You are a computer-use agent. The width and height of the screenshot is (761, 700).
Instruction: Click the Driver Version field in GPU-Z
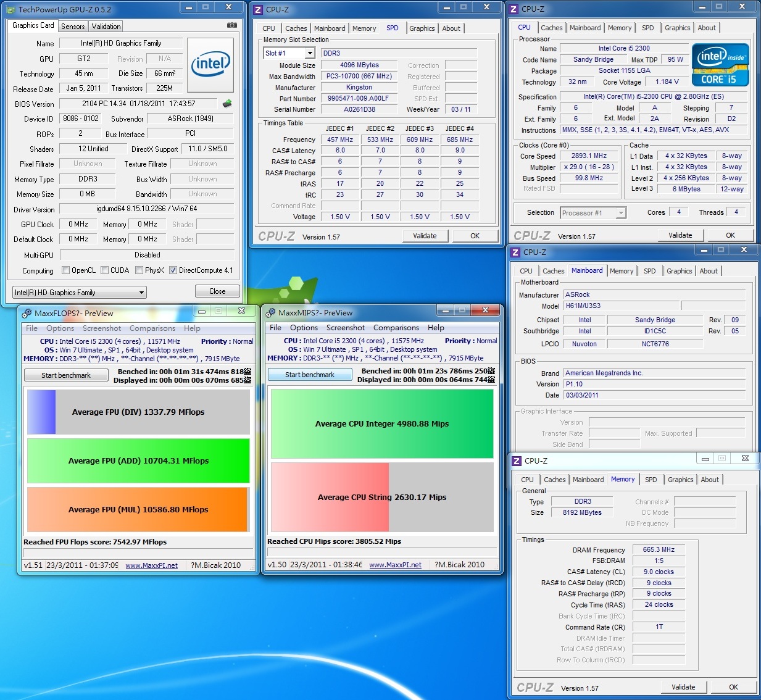pos(147,209)
